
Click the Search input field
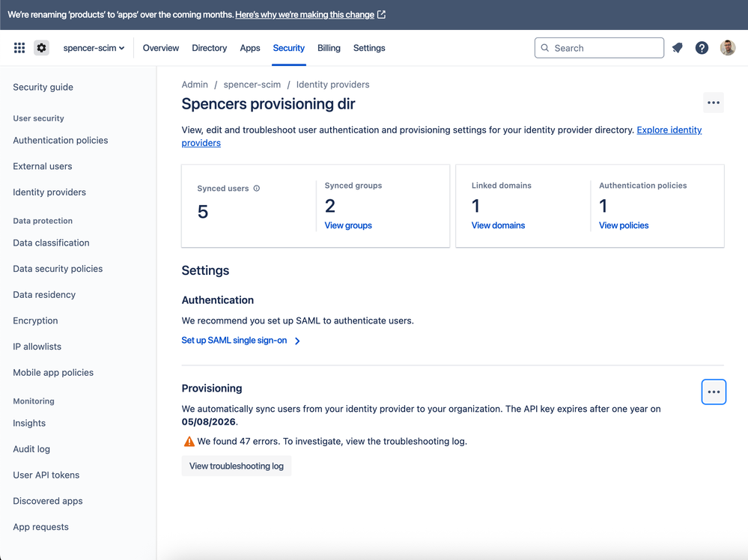(599, 48)
